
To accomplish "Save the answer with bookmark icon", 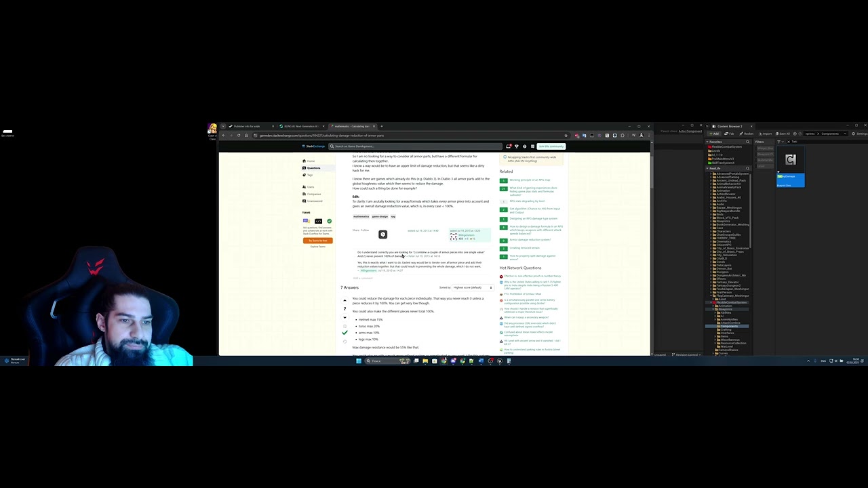I will [344, 326].
